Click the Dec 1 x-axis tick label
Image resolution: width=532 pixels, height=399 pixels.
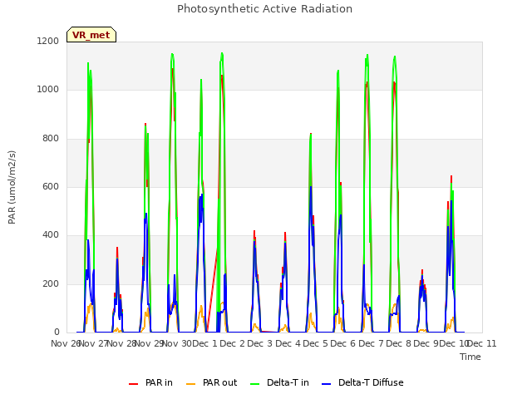point(205,343)
